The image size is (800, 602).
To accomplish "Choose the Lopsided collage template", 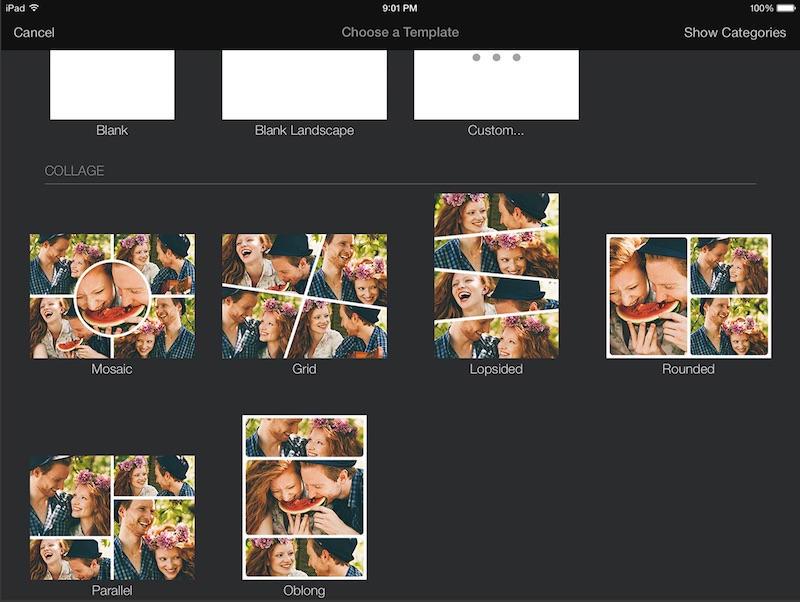I will coord(496,276).
